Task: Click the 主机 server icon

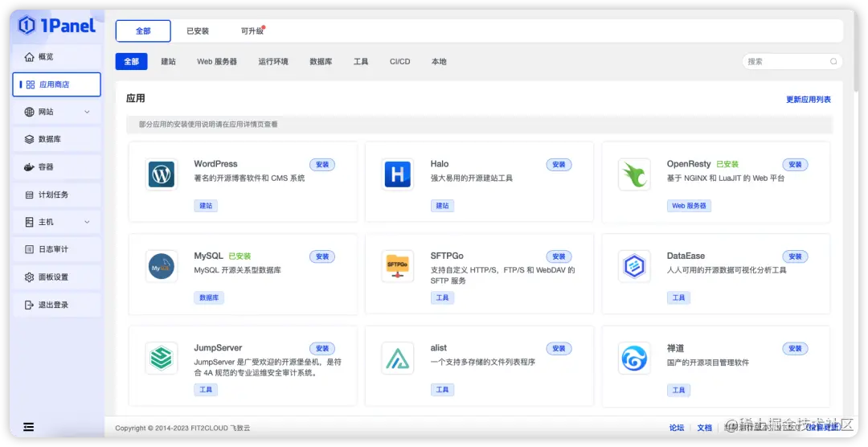Action: (x=30, y=222)
